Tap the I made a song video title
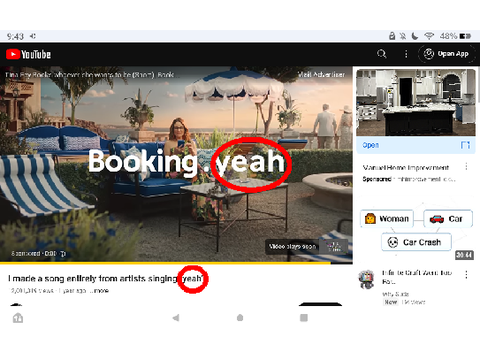Image resolution: width=480 pixels, height=360 pixels. pos(105,278)
